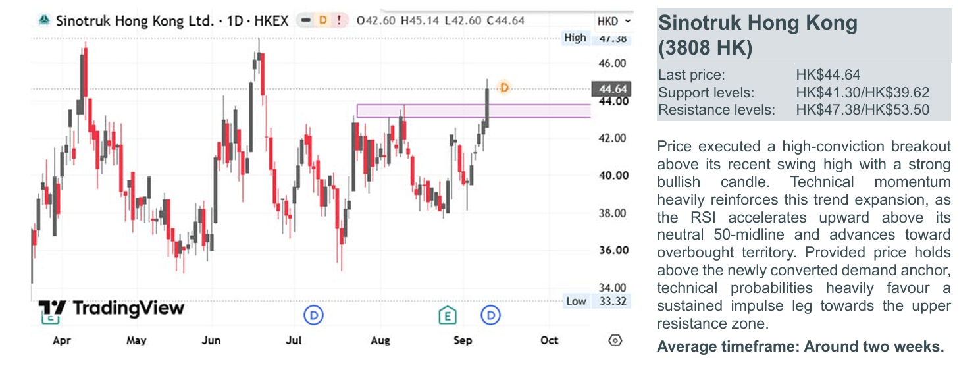This screenshot has height=370, width=980.
Task: Click the Jun label on time axis
Action: pyautogui.click(x=211, y=340)
